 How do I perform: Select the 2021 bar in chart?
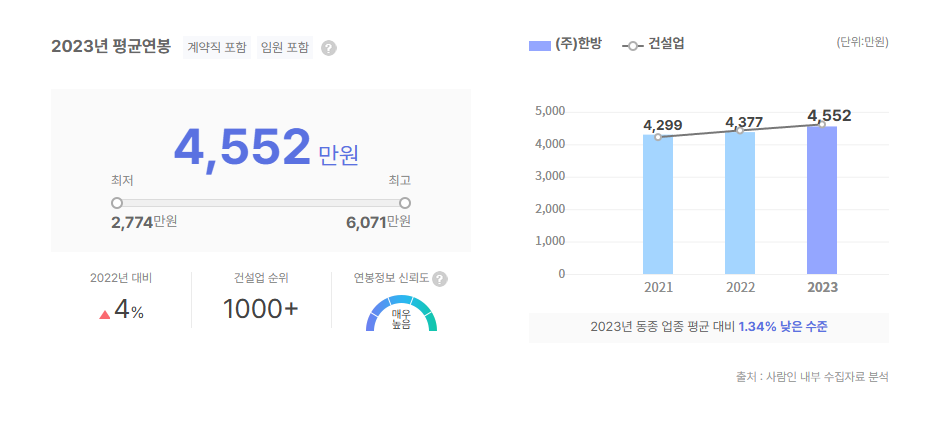pos(658,204)
